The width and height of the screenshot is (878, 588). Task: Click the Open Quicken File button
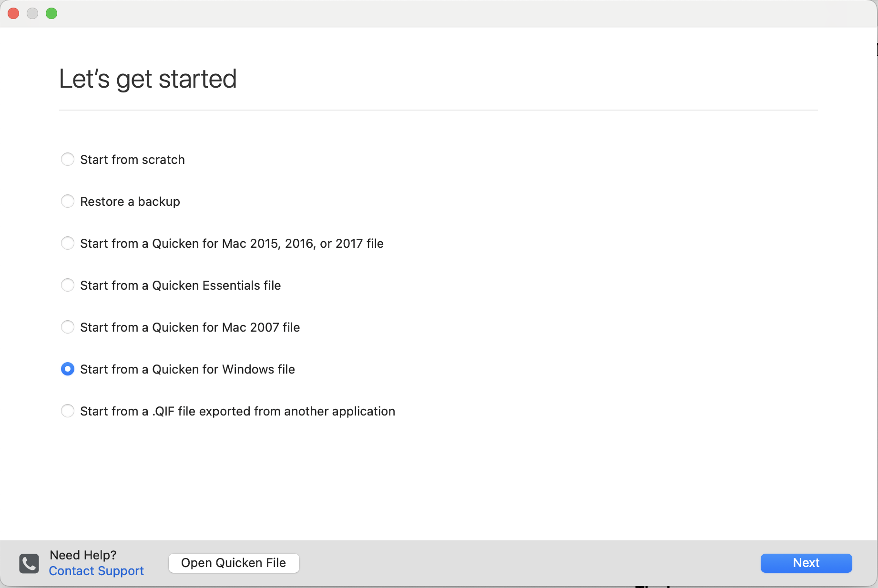tap(234, 563)
